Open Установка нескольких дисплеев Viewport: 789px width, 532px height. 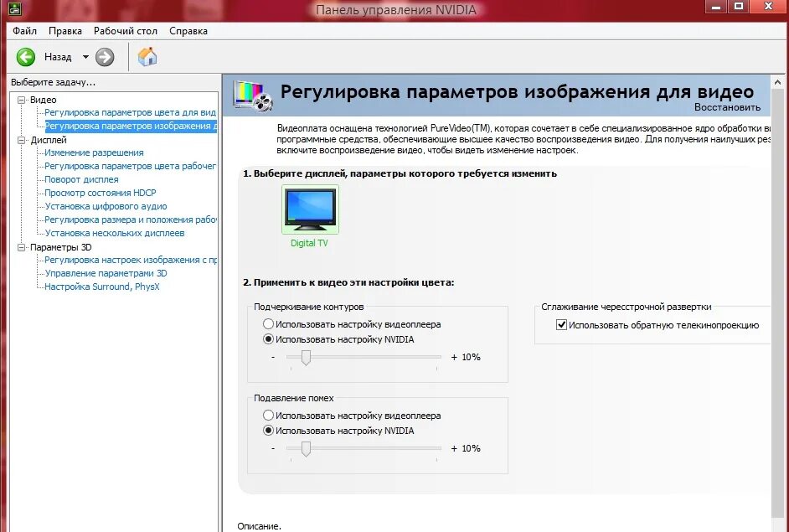click(x=115, y=233)
